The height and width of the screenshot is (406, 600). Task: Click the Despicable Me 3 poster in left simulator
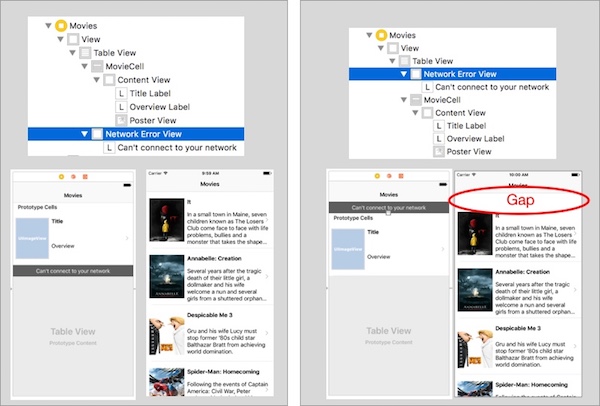pyautogui.click(x=166, y=333)
